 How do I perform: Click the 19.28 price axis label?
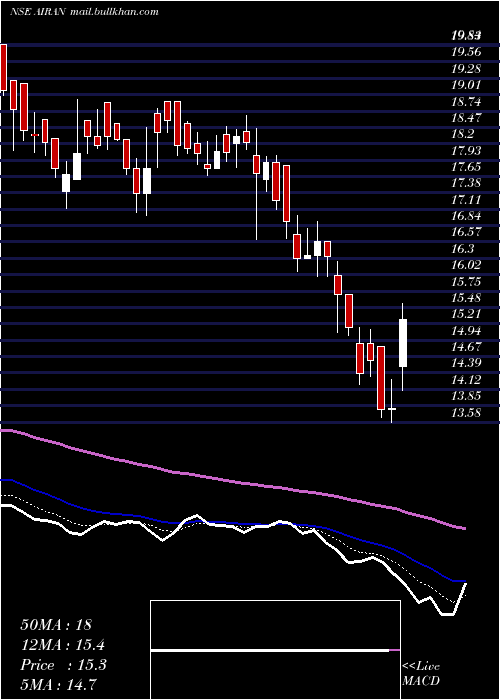tap(466, 69)
